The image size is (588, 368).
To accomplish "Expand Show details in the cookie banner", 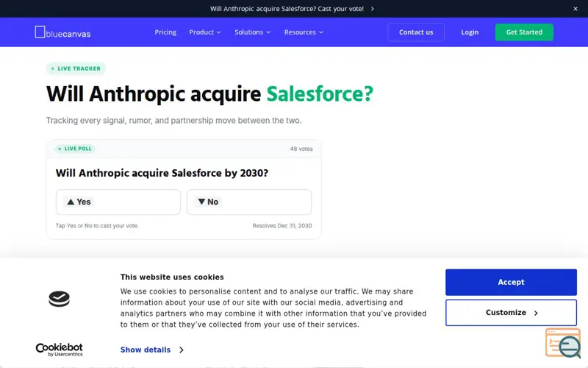I will point(152,350).
